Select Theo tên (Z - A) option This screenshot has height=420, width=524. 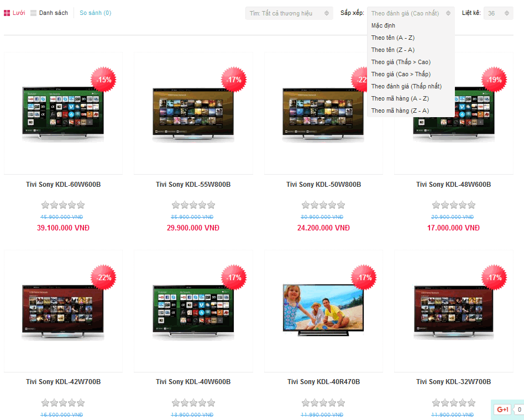(x=393, y=50)
